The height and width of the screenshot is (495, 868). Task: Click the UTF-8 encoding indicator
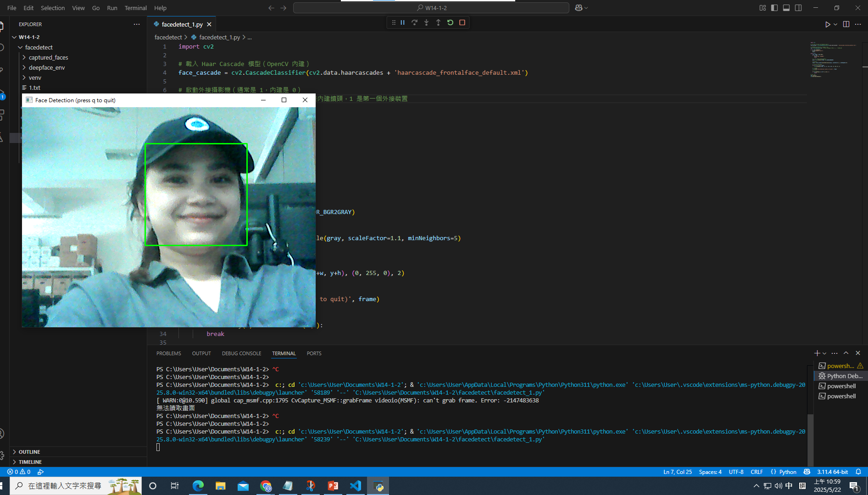pos(736,472)
